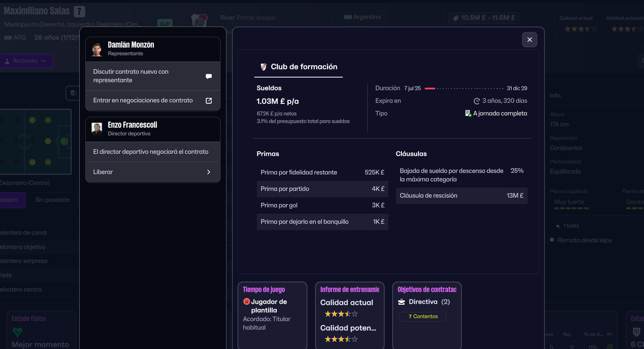644x349 pixels.
Task: Click the contract duration progress bar
Action: point(464,89)
